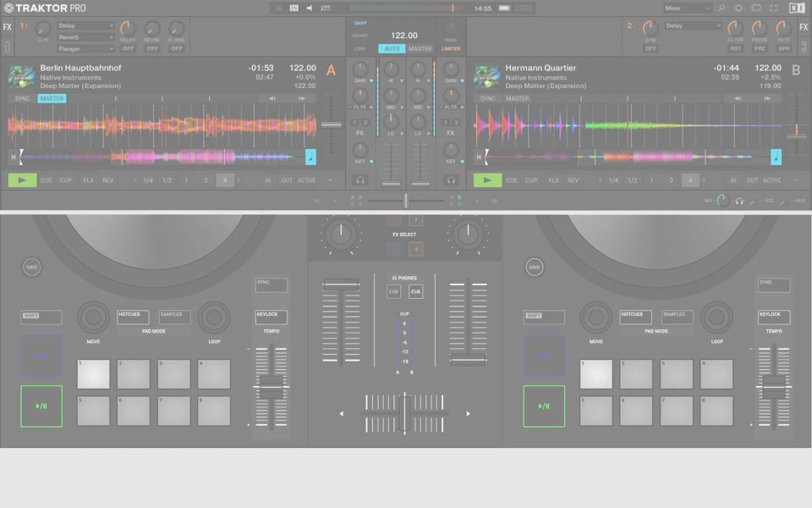The height and width of the screenshot is (508, 812).
Task: Toggle MASTER on Deck B
Action: 517,98
